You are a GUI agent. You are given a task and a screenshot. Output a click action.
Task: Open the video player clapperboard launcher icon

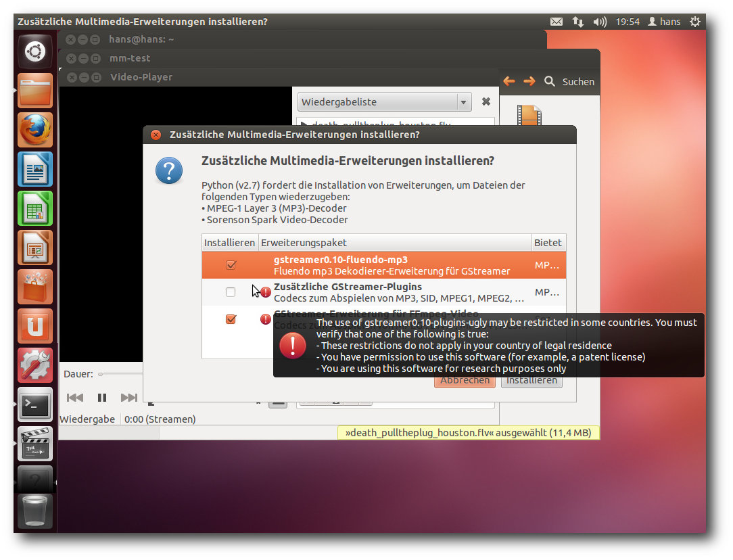coord(35,444)
